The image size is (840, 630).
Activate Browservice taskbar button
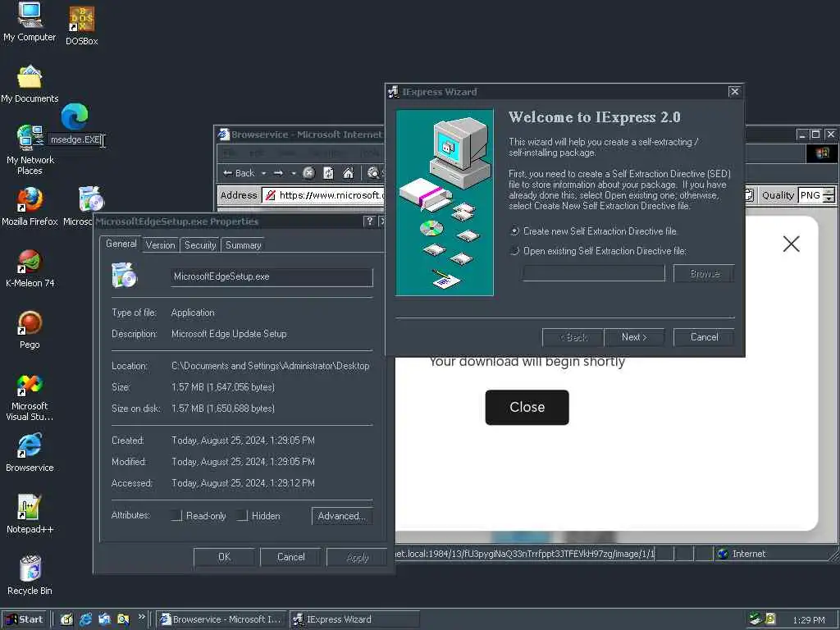222,619
